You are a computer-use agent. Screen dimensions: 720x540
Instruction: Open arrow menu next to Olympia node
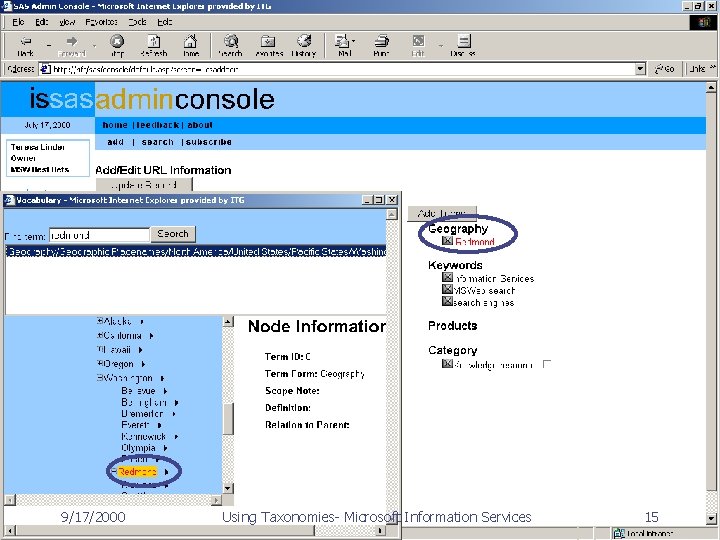tap(165, 448)
